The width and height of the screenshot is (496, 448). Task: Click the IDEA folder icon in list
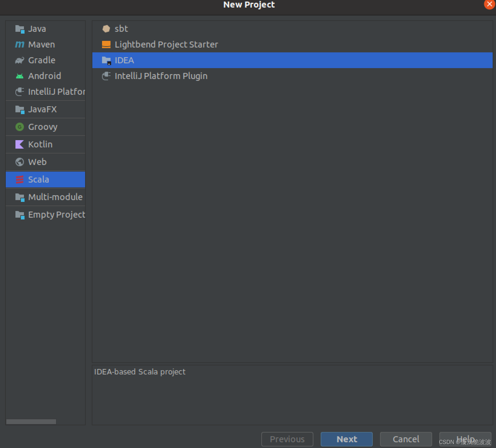pos(106,61)
